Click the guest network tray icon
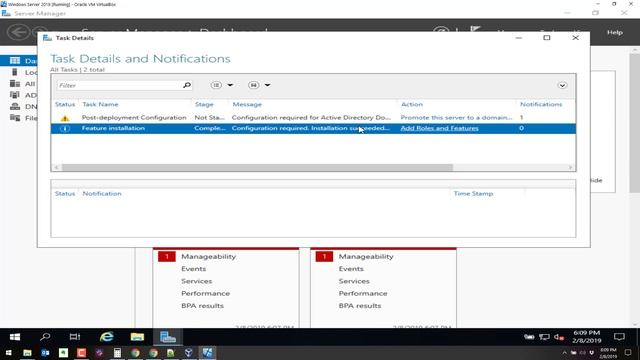 coord(544,337)
